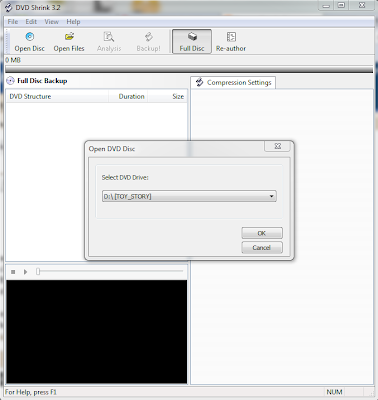Switch to Re-author mode
Viewport: 378px width, 400px height.
[231, 41]
